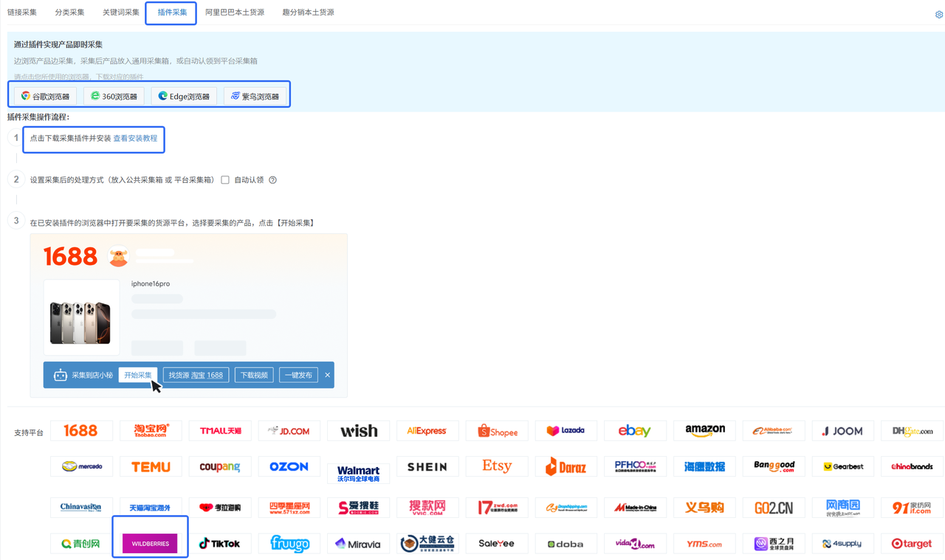Open the Made-in-China platform logo
The image size is (945, 560).
tap(635, 508)
